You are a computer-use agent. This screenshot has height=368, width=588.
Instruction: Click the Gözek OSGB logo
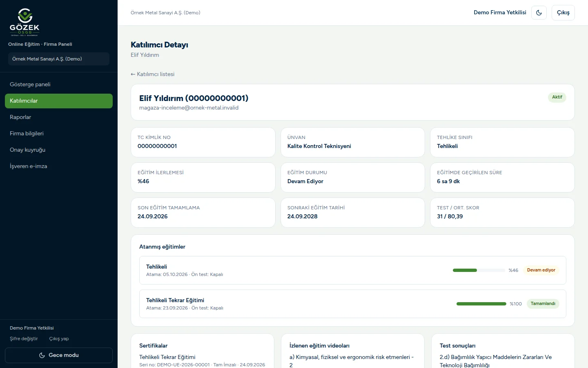24,22
